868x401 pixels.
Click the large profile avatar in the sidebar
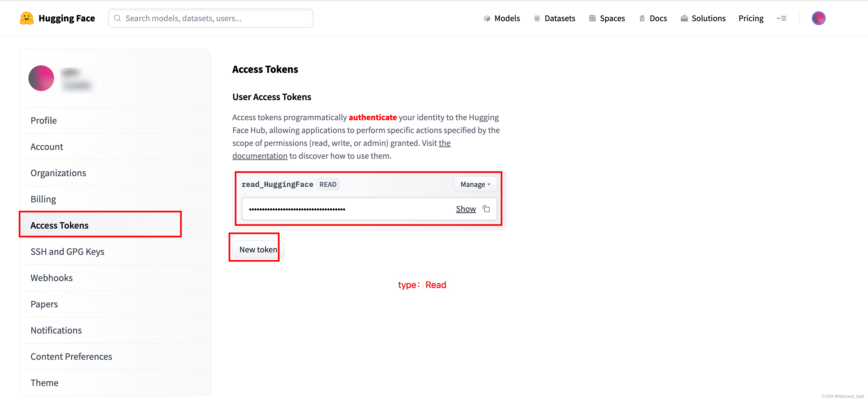click(x=41, y=78)
